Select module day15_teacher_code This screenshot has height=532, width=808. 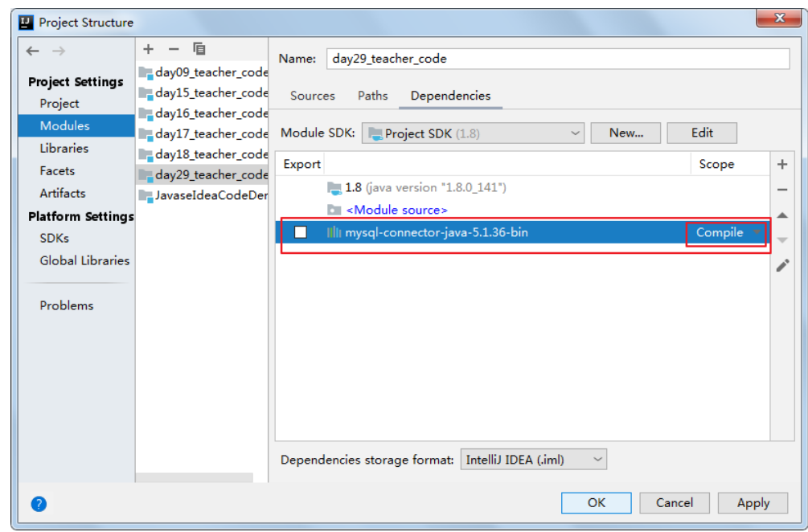click(203, 93)
